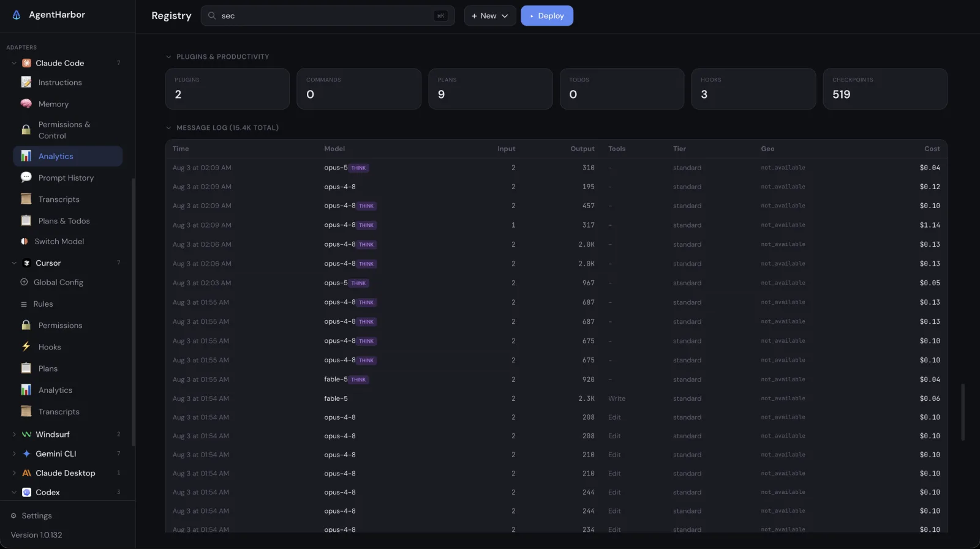
Task: Click the scroll icon for Claude Code Transcripts
Action: point(26,199)
